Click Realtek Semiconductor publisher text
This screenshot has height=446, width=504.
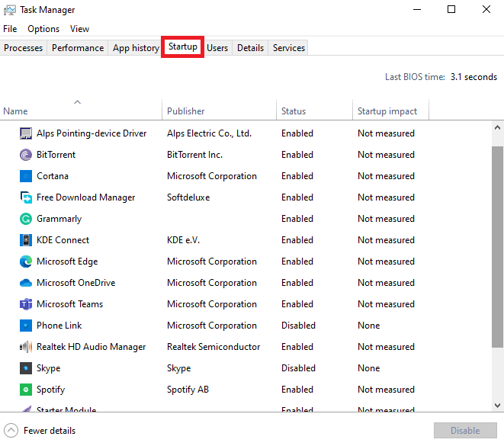[213, 347]
